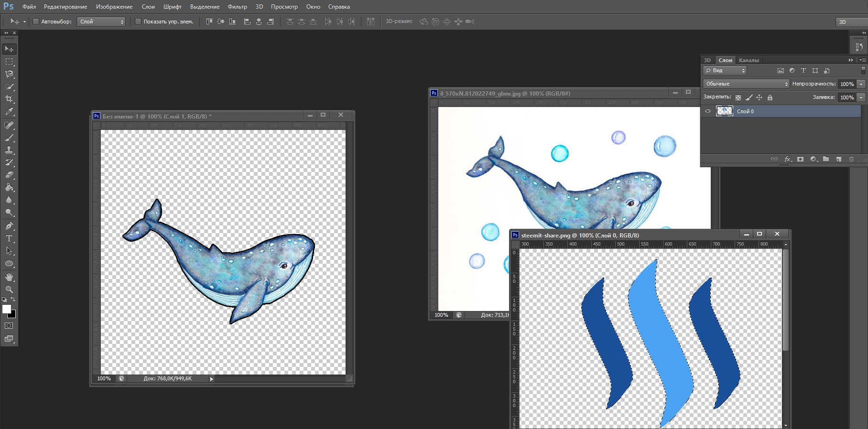Add a layer style (fx)
868x429 pixels.
coord(788,159)
